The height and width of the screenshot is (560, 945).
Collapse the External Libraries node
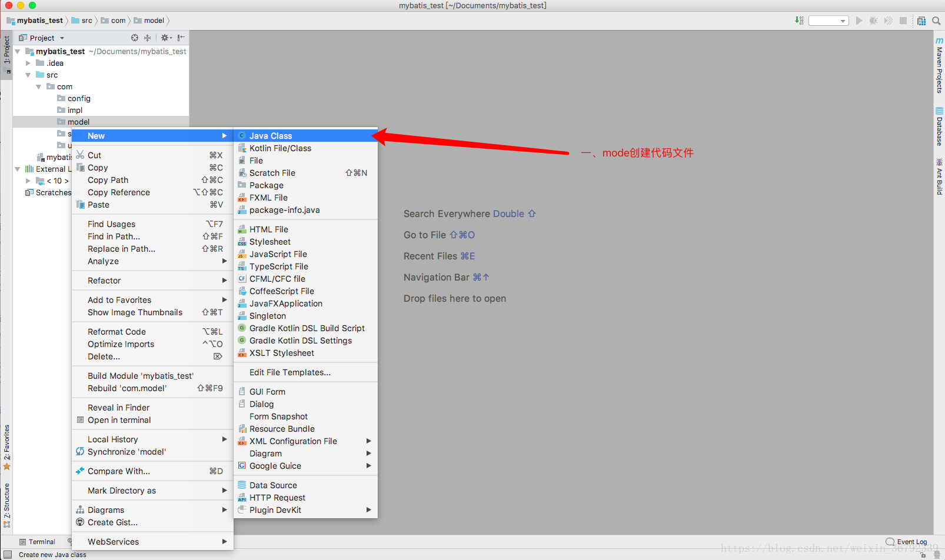(18, 169)
